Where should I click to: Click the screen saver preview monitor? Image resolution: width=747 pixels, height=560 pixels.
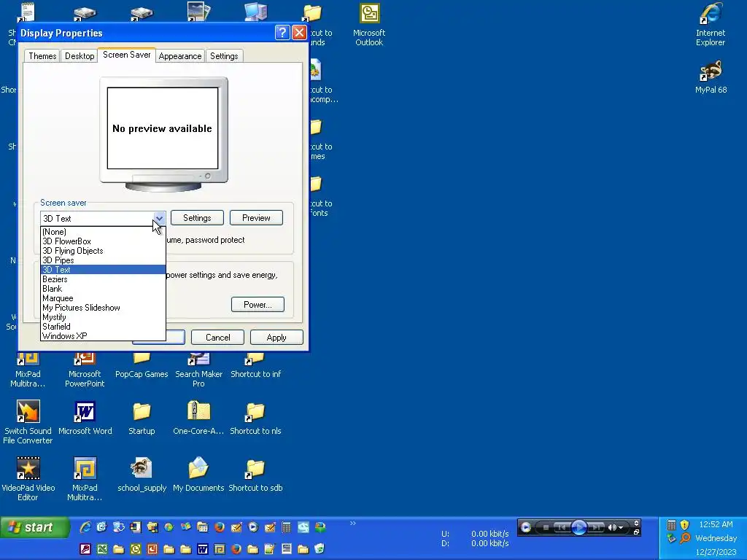click(163, 134)
